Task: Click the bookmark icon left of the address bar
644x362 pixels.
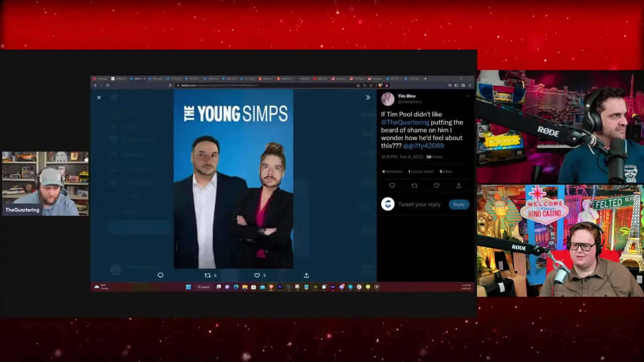Action: coord(170,85)
